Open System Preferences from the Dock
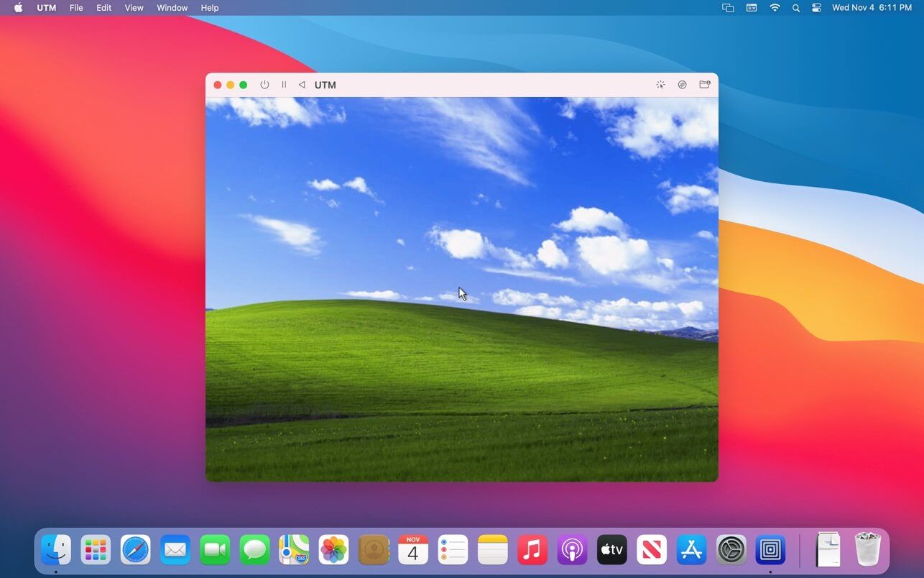The height and width of the screenshot is (578, 924). [731, 550]
